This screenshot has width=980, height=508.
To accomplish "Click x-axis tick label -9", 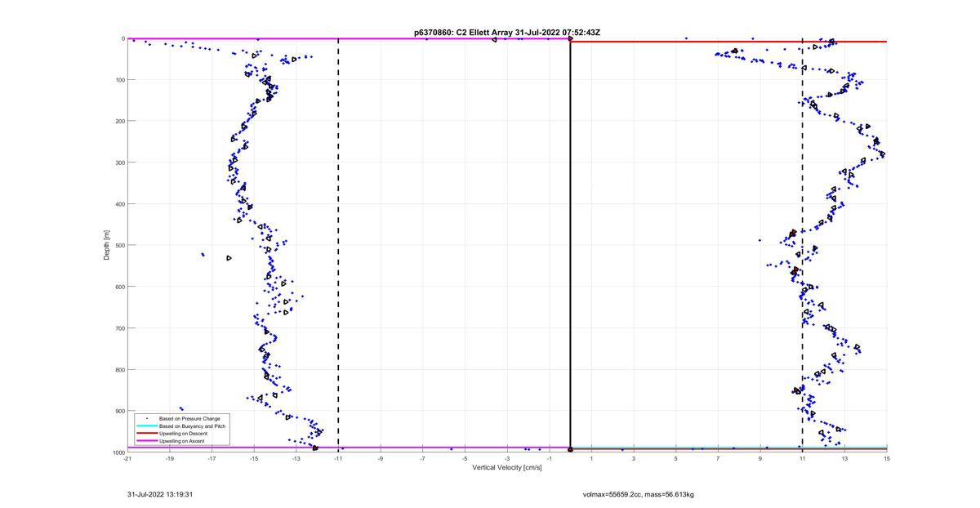I will (381, 459).
